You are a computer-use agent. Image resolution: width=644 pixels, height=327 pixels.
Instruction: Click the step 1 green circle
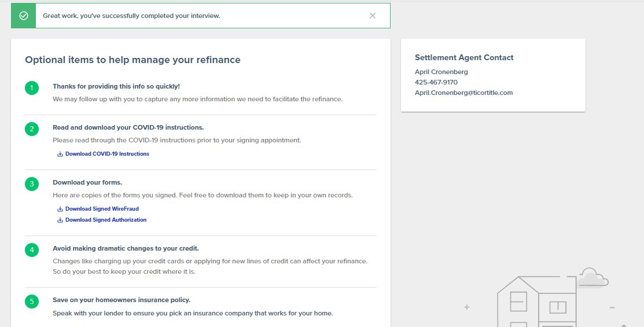click(32, 88)
